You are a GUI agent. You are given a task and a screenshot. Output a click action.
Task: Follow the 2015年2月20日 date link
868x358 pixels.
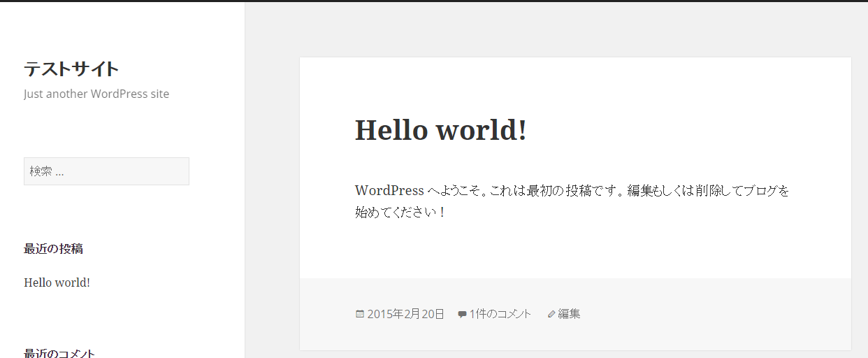tap(405, 314)
